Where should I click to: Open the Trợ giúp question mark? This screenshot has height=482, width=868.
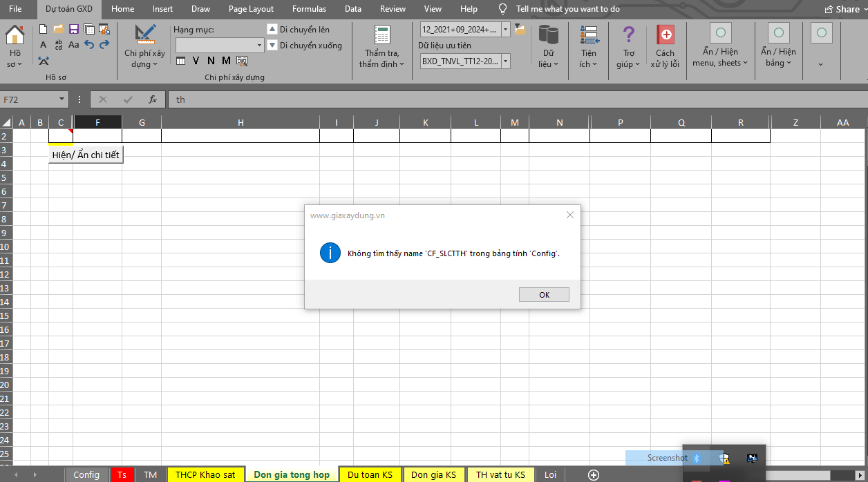[628, 46]
